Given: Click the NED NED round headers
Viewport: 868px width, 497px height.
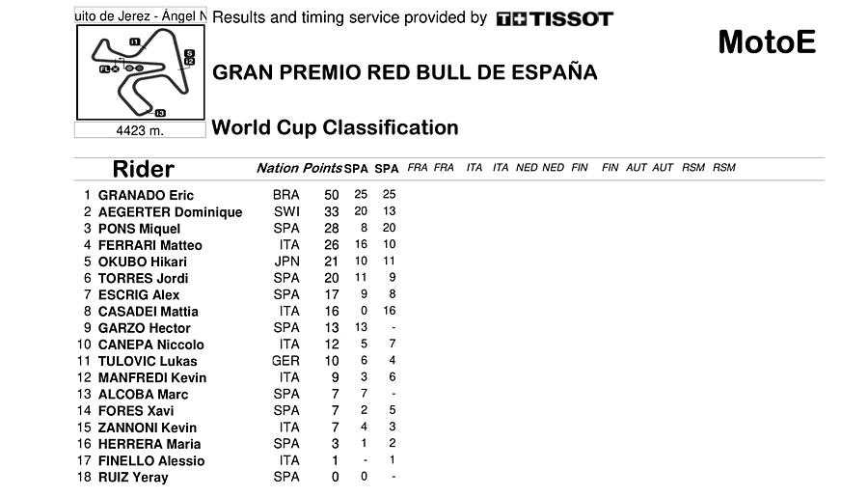Looking at the screenshot, I should pos(540,168).
